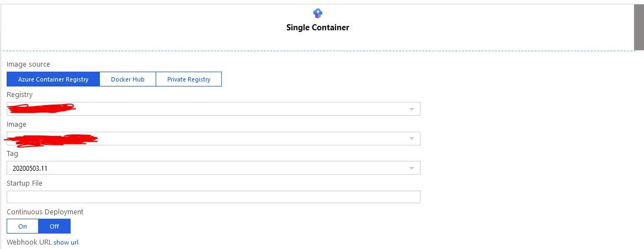Click the Image source label
This screenshot has height=249, width=644.
(28, 64)
